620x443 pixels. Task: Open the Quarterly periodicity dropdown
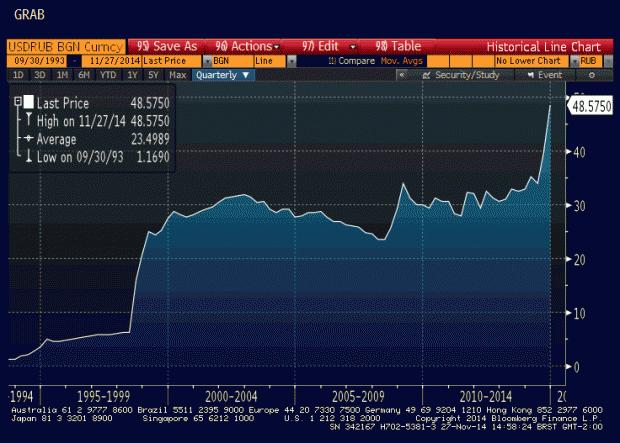tap(223, 75)
